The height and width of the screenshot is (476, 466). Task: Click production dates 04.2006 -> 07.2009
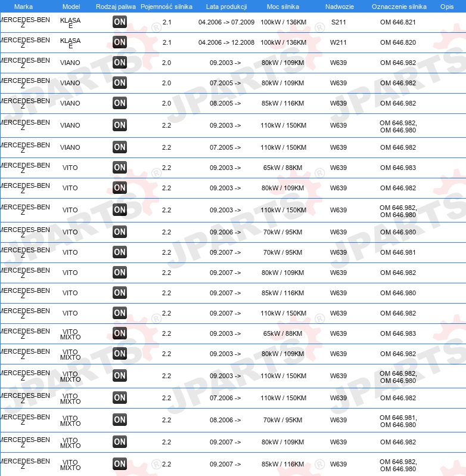(x=226, y=22)
